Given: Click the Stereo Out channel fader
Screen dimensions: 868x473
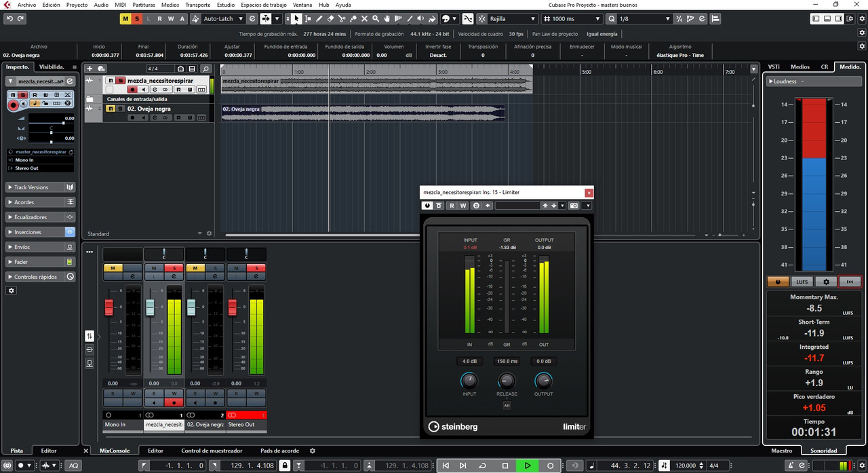Looking at the screenshot, I should (233, 307).
